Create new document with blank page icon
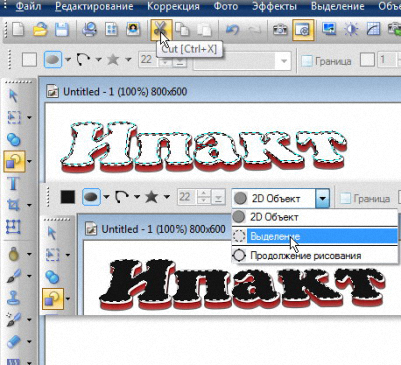Image resolution: width=401 pixels, height=365 pixels. (19, 30)
